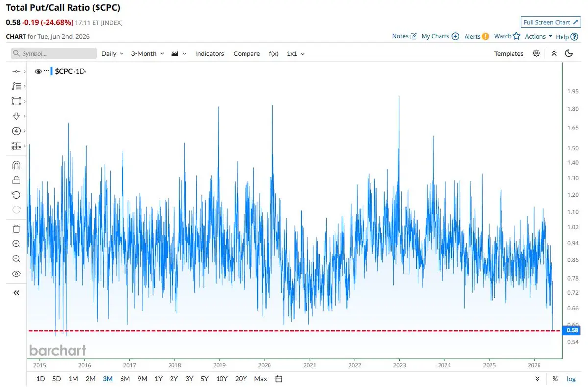Open the 3-Month range dropdown

(147, 53)
